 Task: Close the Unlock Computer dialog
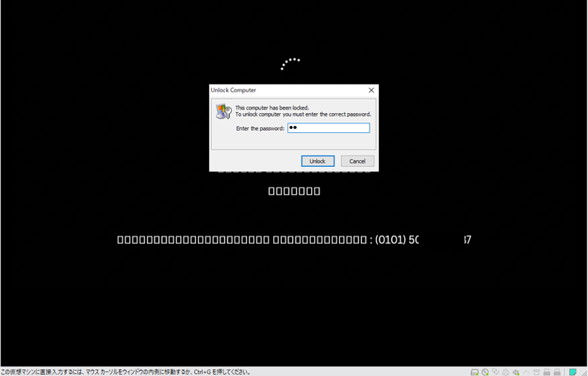[x=372, y=90]
